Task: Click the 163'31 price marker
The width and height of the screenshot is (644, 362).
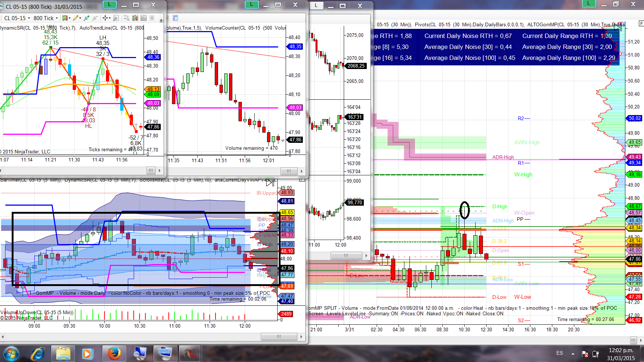Action: pos(355,117)
